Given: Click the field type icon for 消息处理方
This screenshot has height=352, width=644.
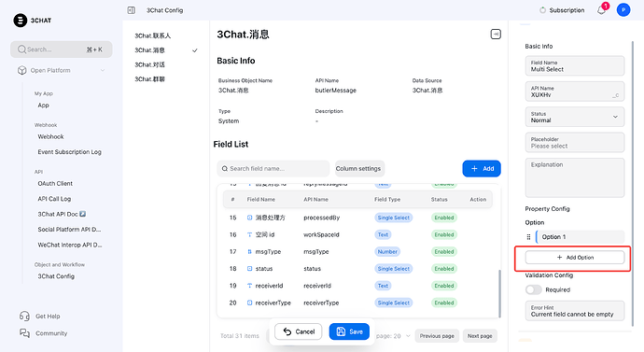Looking at the screenshot, I should point(249,218).
